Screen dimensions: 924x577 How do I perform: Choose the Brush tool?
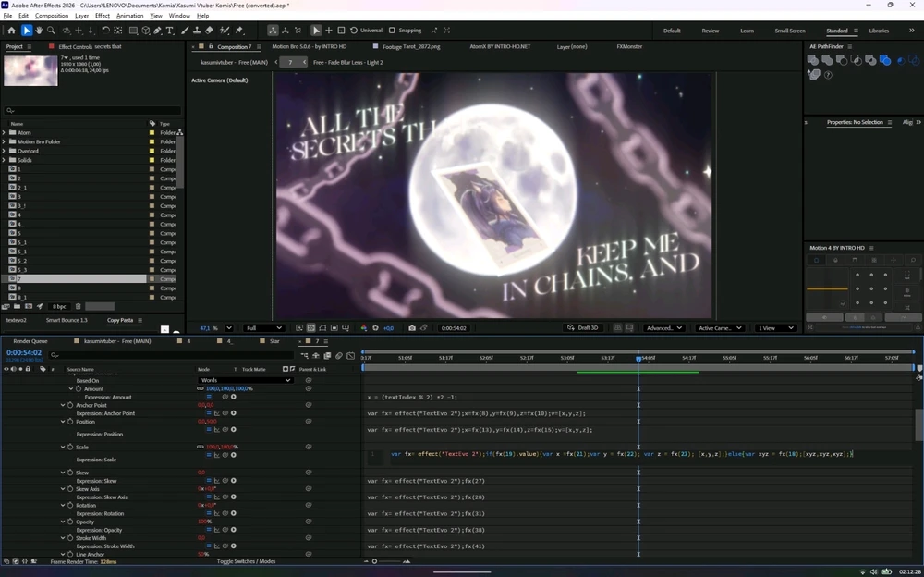[x=185, y=31]
